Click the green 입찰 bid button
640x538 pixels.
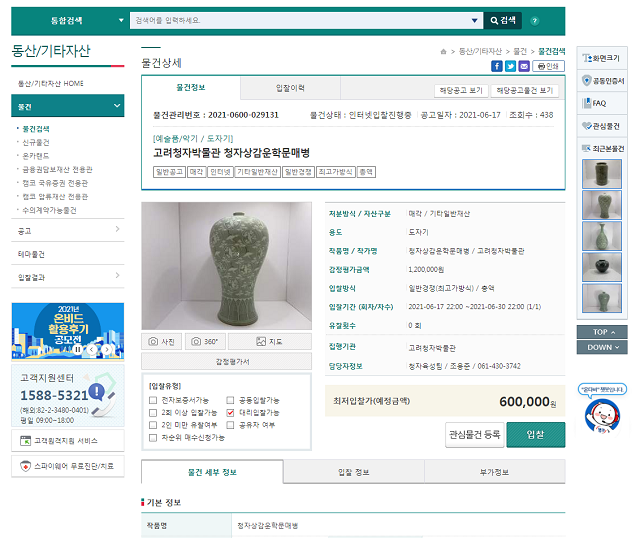pyautogui.click(x=535, y=435)
